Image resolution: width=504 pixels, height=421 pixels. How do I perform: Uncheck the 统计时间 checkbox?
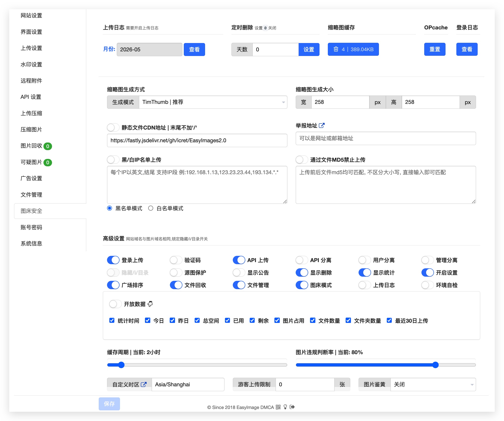pyautogui.click(x=112, y=320)
